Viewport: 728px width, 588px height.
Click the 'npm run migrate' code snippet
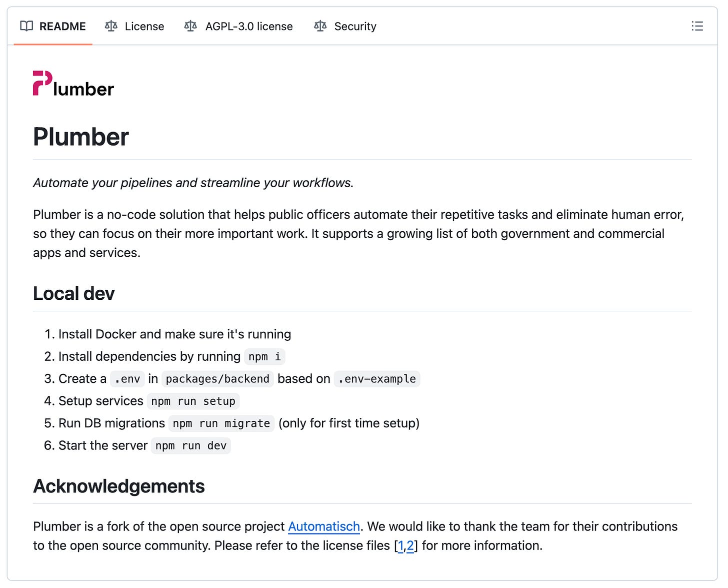221,423
